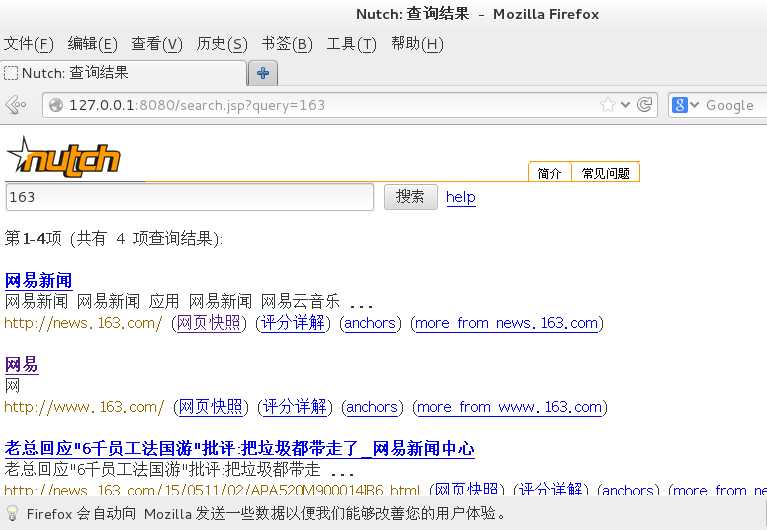Click the Firefox data notification message
This screenshot has width=767, height=530.
click(x=267, y=514)
